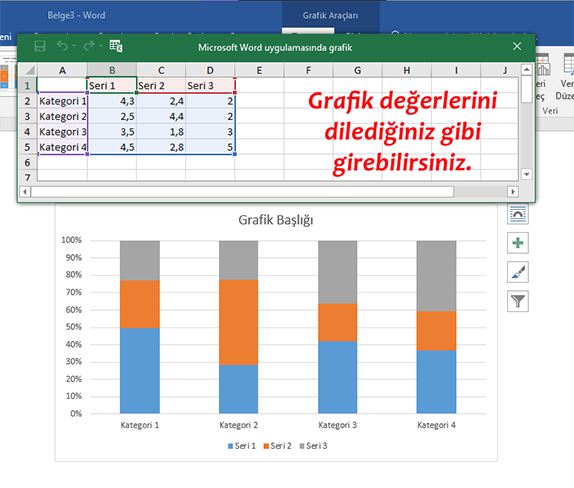Select row 4 header
The height and width of the screenshot is (488, 574).
[x=28, y=131]
